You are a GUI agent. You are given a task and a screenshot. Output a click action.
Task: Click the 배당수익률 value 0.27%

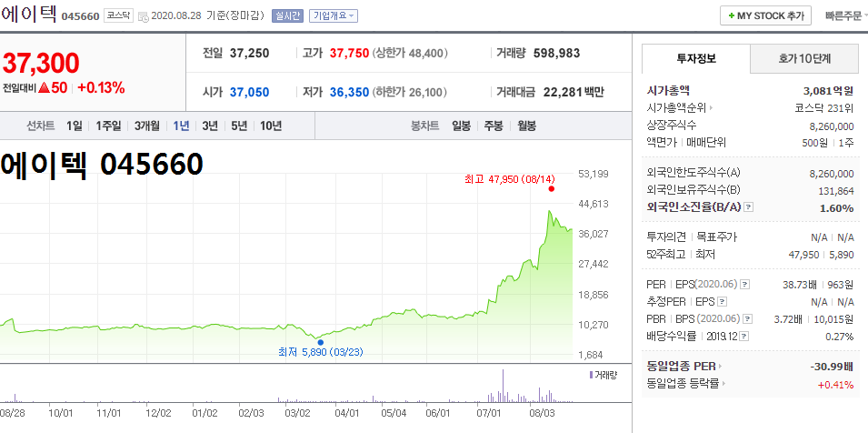(x=839, y=336)
